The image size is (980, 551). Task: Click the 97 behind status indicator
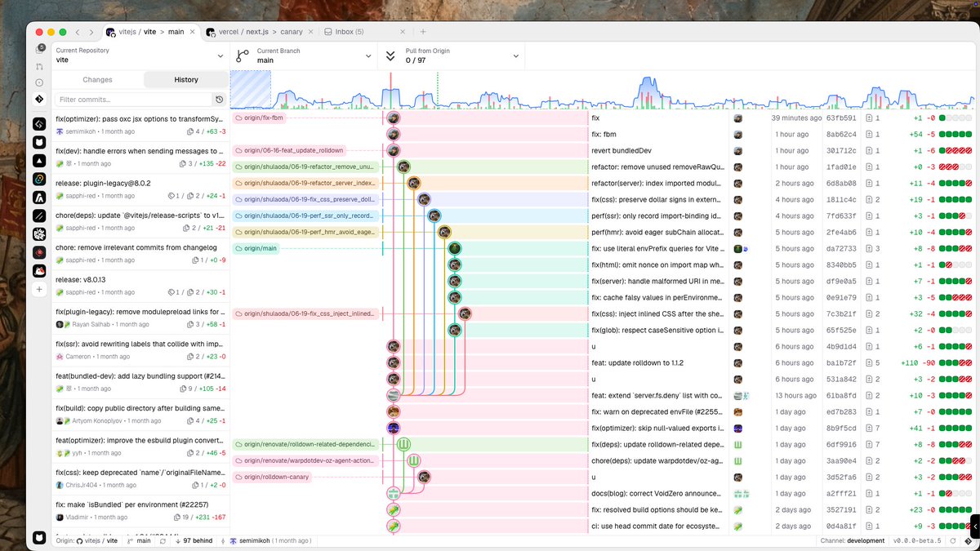[194, 540]
